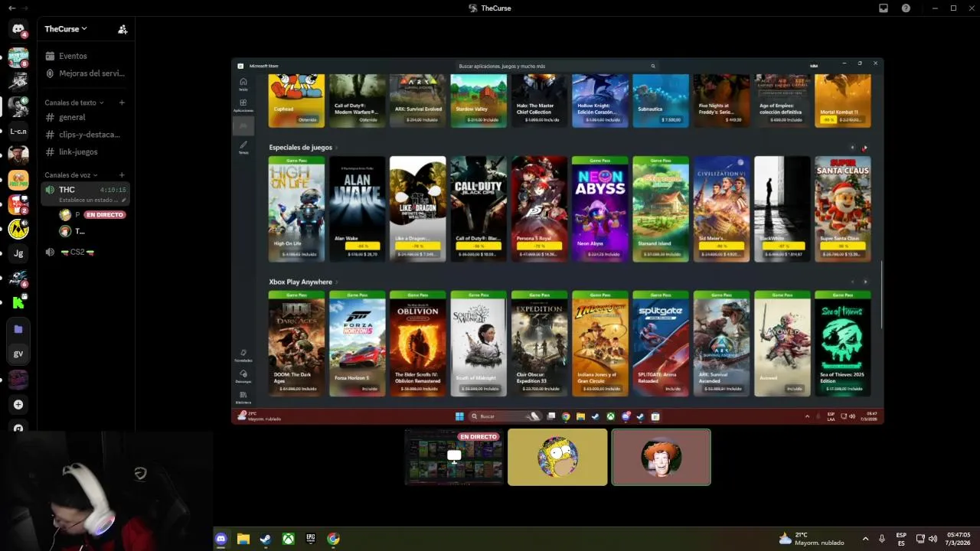Show hidden icons in the system tray
Screen dimensions: 980x551
coord(865,539)
